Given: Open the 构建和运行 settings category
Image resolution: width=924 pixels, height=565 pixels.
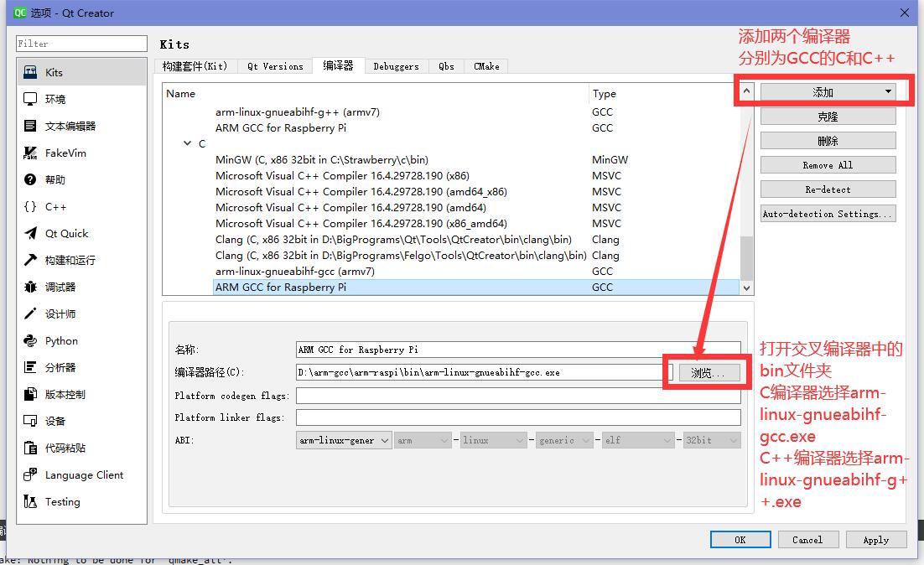Looking at the screenshot, I should click(81, 261).
